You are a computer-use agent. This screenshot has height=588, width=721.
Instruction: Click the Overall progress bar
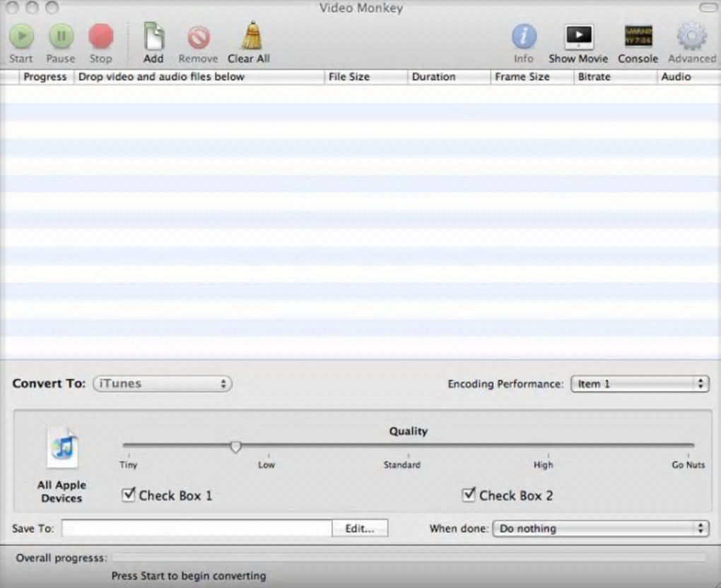[x=409, y=558]
